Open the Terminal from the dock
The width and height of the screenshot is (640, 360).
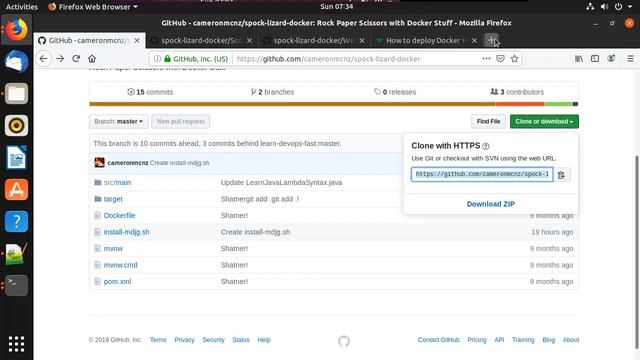click(x=16, y=285)
